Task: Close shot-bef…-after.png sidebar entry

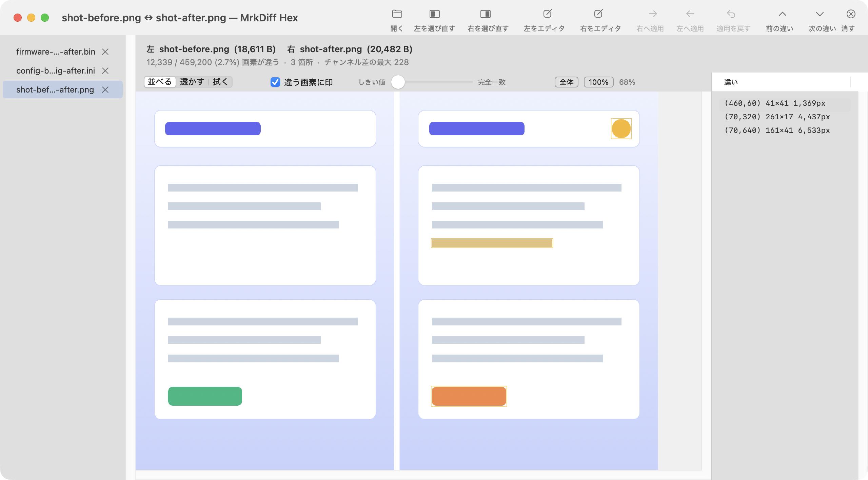Action: pyautogui.click(x=105, y=90)
